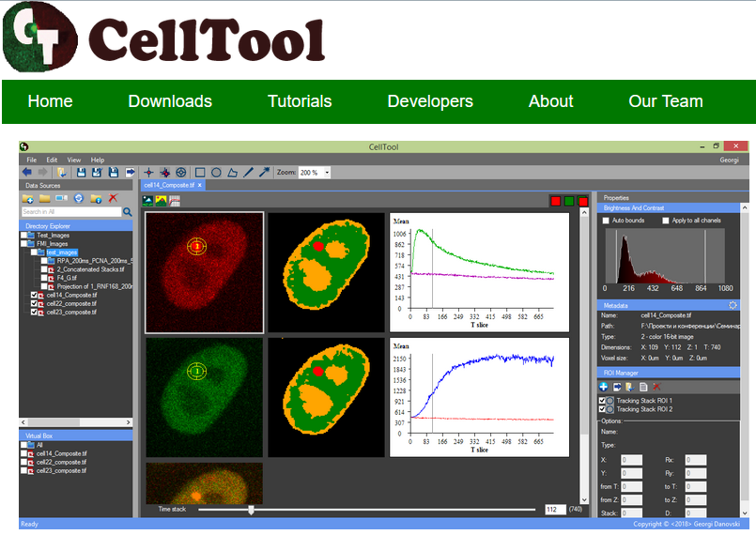The image size is (756, 535).
Task: Click the Time stack slider handle
Action: 251,510
